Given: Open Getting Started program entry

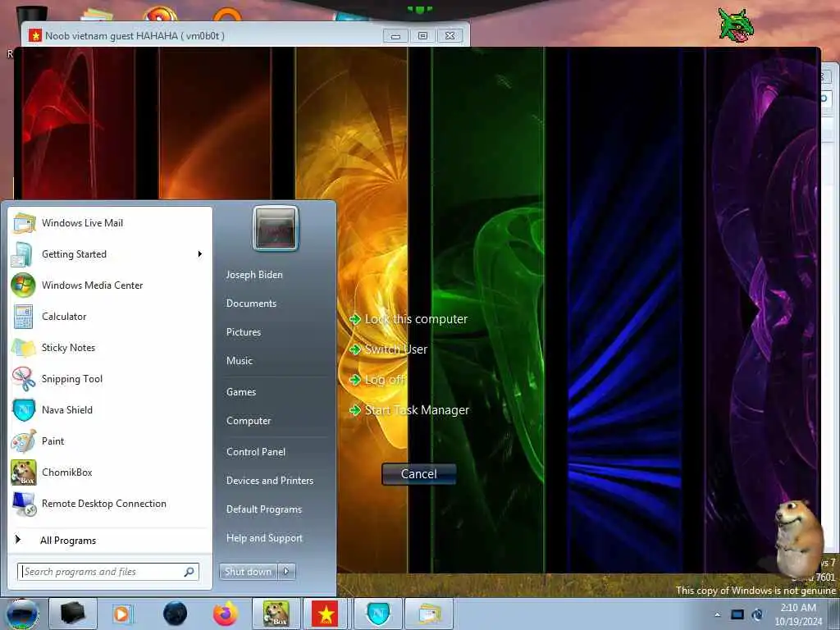Looking at the screenshot, I should coord(110,254).
